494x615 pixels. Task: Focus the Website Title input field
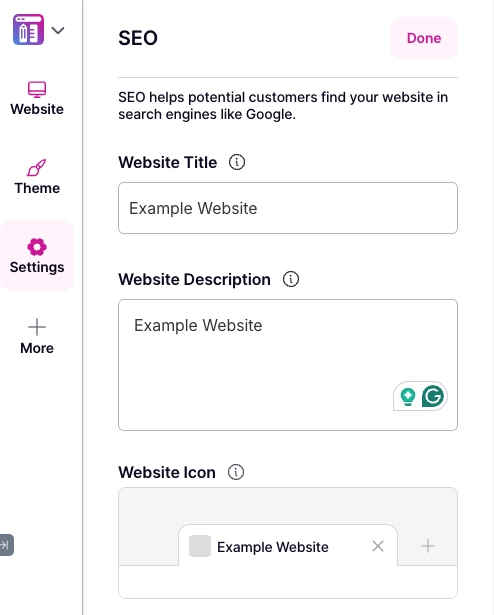[x=288, y=208]
